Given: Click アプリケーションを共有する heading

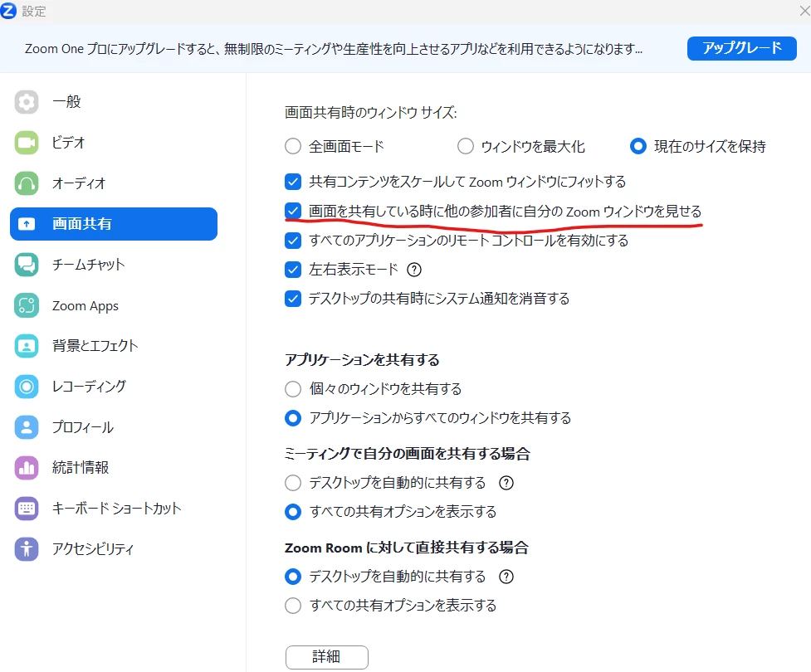Looking at the screenshot, I should [362, 360].
